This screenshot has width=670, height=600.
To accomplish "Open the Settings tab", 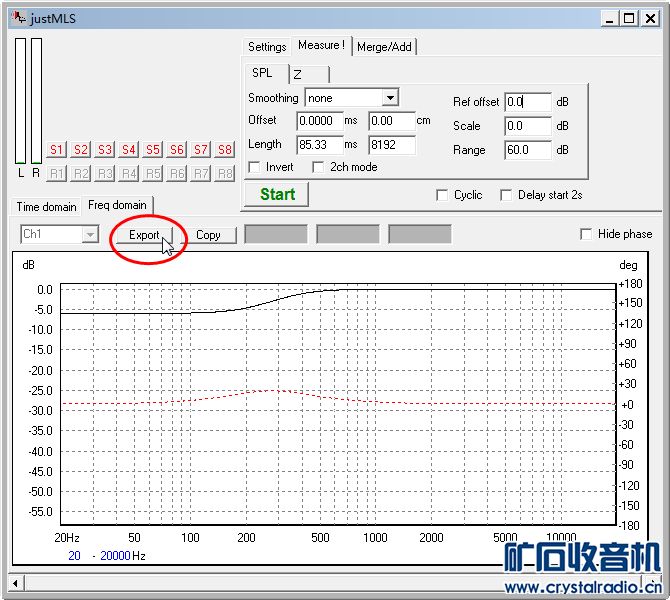I will [x=267, y=46].
